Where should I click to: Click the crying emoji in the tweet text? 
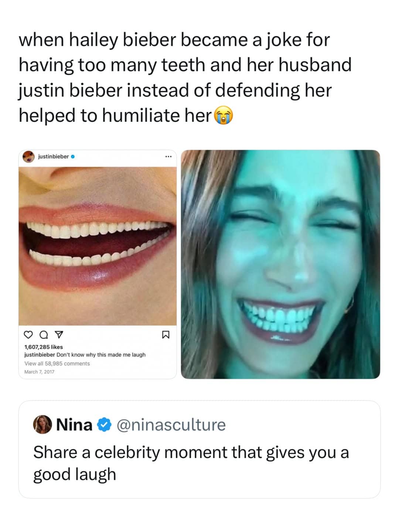tap(224, 115)
